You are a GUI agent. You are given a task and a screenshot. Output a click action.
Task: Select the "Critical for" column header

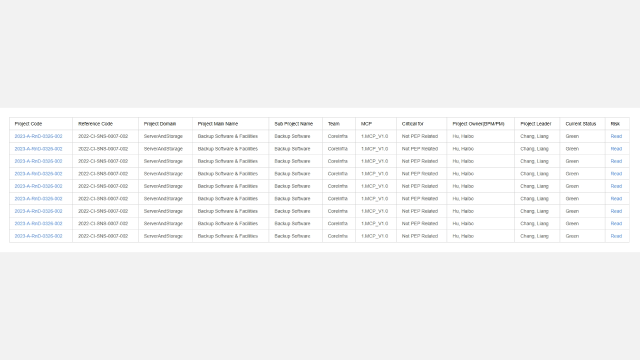(x=422, y=124)
